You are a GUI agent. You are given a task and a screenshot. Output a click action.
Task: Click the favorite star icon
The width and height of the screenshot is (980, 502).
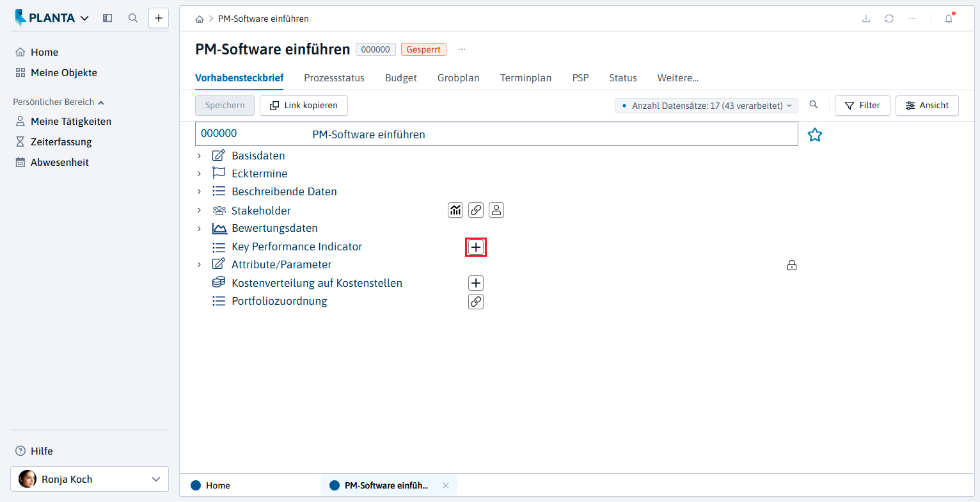(814, 134)
